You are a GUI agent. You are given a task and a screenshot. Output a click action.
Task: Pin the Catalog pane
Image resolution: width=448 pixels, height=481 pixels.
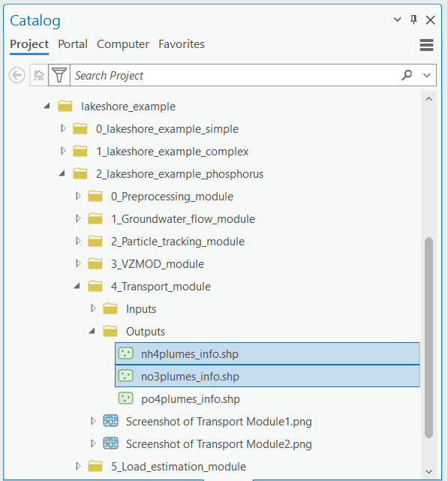[413, 20]
